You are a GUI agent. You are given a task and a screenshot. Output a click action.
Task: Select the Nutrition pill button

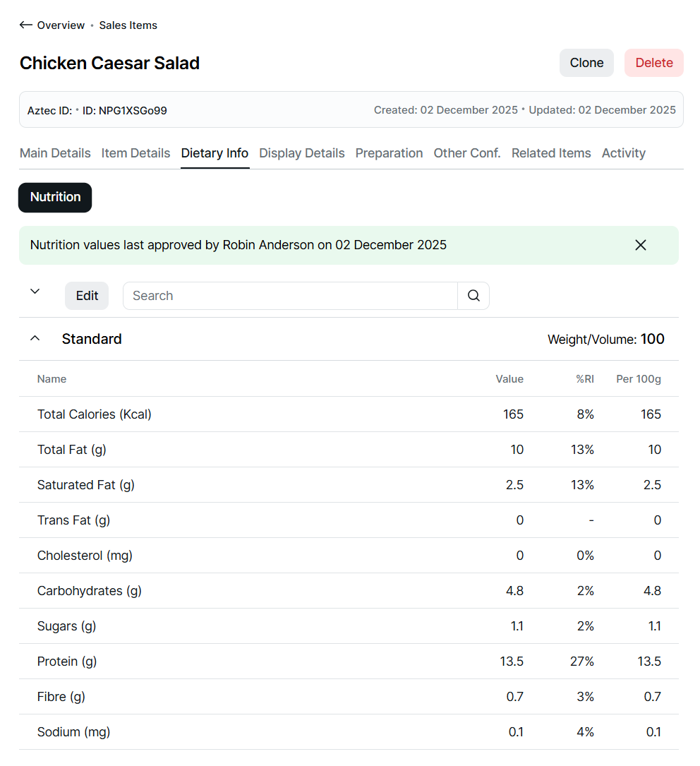[x=55, y=198]
